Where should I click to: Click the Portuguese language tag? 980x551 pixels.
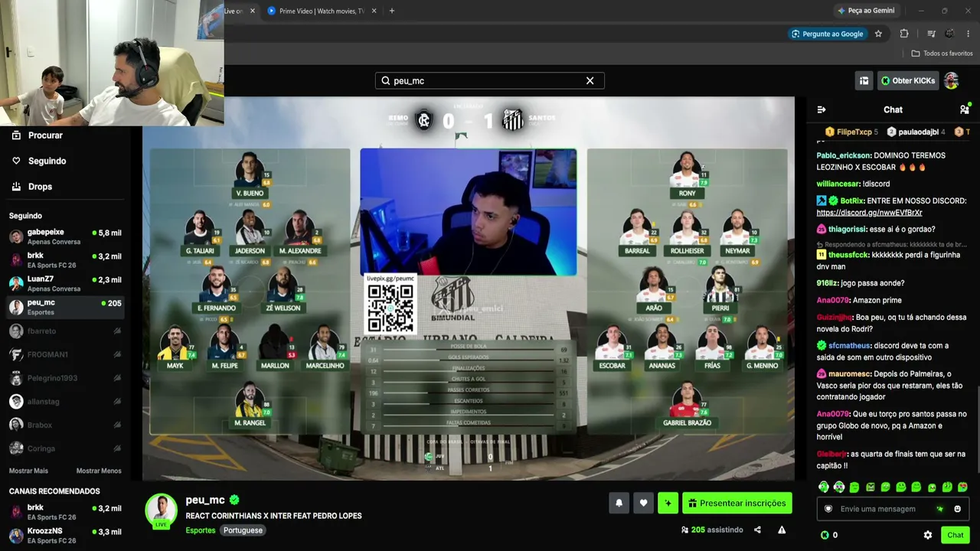243,530
